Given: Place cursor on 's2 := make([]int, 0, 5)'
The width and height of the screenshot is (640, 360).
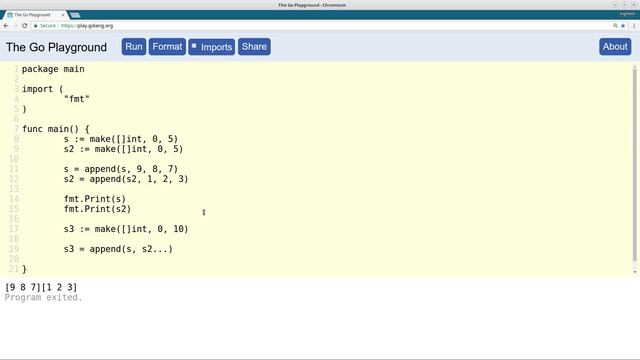Looking at the screenshot, I should point(123,149).
